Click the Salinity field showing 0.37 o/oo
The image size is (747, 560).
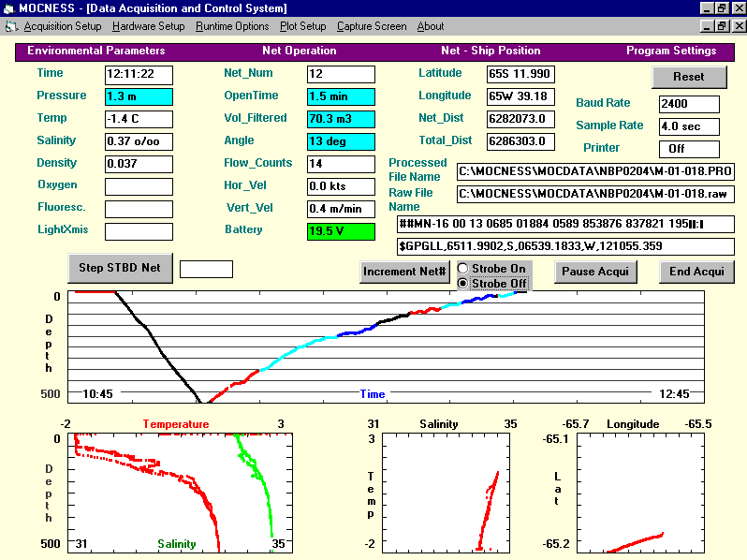[x=139, y=141]
